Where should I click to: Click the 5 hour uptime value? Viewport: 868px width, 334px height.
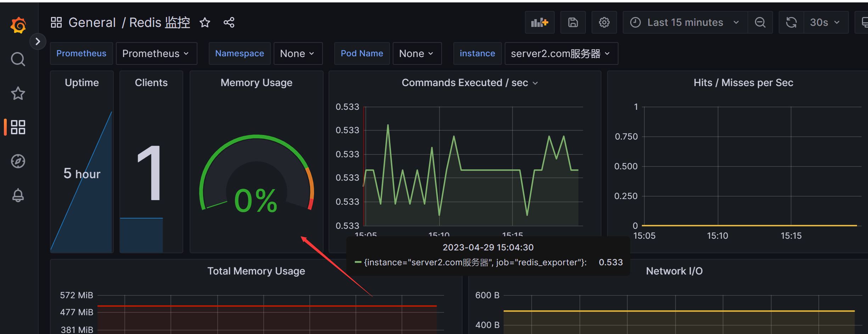pyautogui.click(x=82, y=174)
